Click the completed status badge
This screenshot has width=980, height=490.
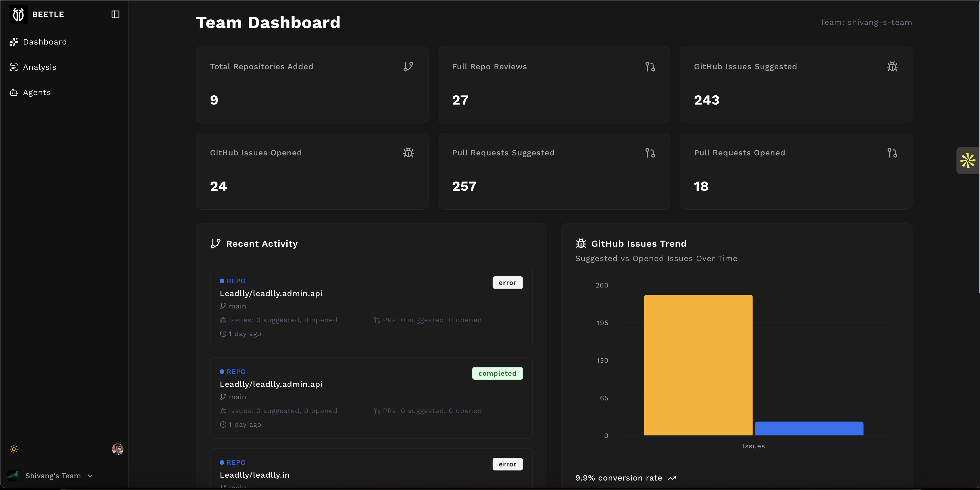(x=497, y=373)
